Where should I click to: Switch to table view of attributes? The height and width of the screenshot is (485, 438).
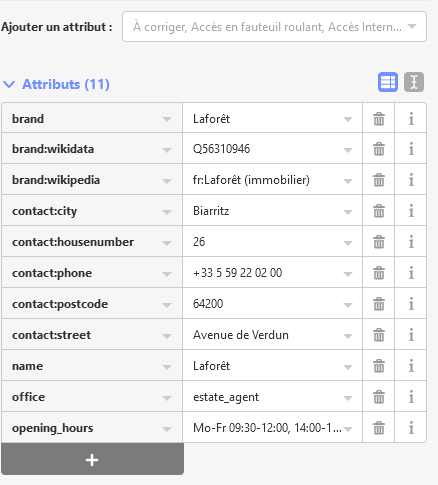[388, 82]
